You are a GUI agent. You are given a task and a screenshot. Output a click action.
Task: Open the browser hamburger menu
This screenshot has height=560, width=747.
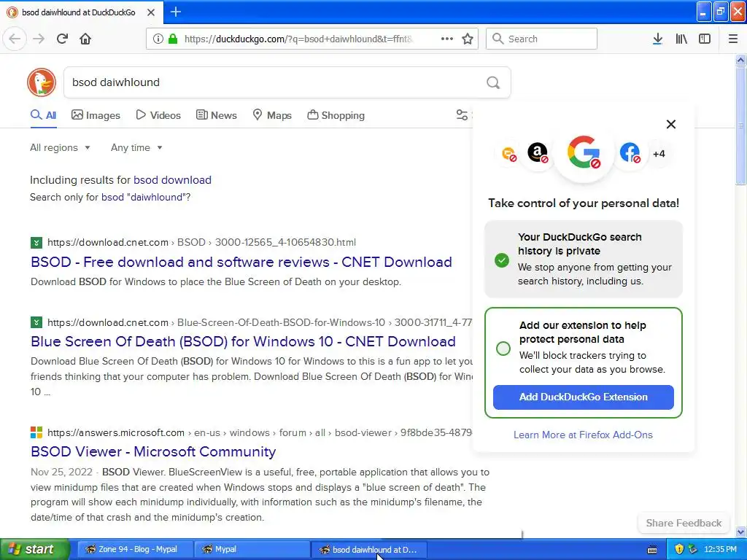click(x=733, y=39)
